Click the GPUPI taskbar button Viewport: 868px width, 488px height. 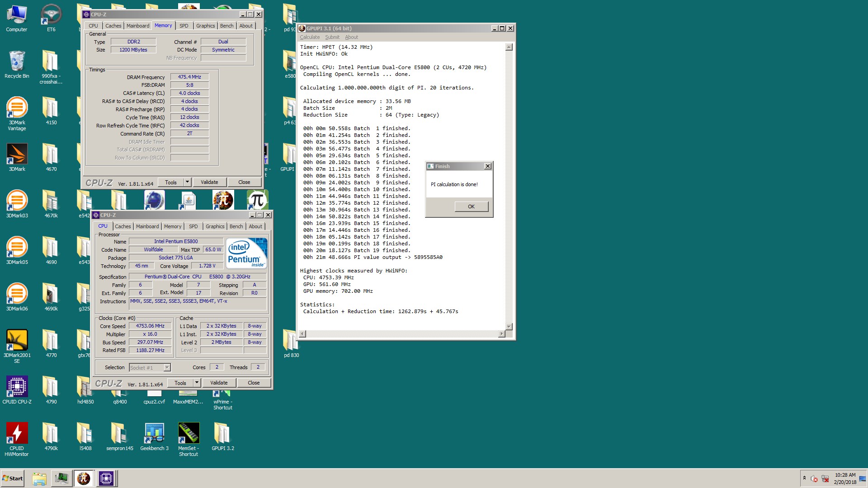[83, 479]
